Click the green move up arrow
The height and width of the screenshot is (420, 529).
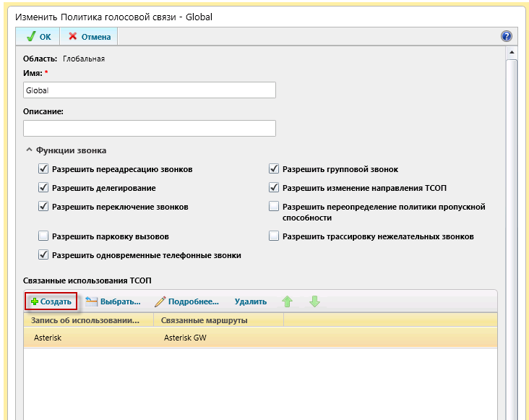pyautogui.click(x=288, y=301)
